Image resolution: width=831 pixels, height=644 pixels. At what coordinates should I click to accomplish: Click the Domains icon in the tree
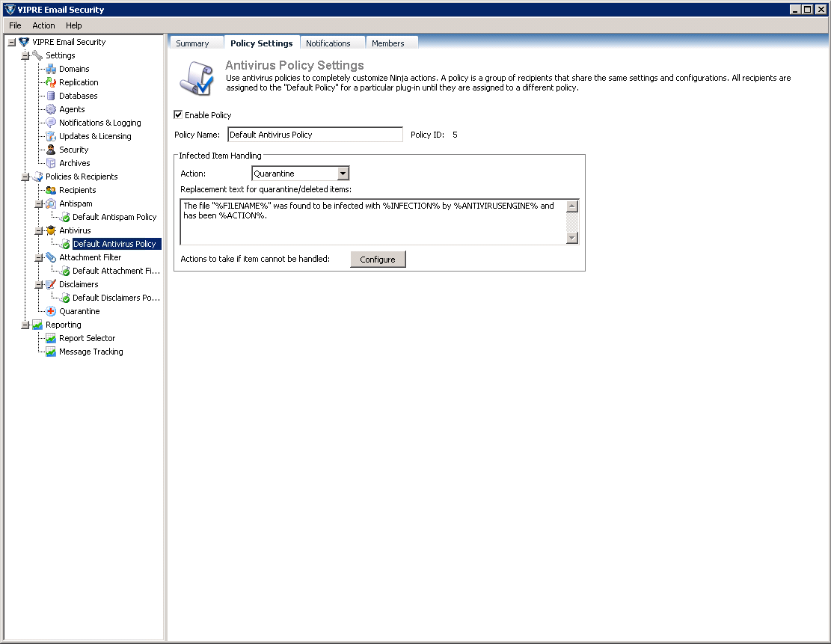[51, 69]
